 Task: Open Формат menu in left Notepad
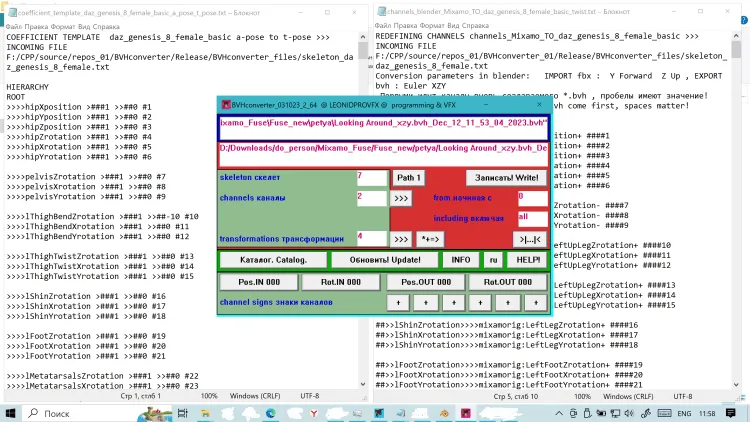[x=63, y=27]
